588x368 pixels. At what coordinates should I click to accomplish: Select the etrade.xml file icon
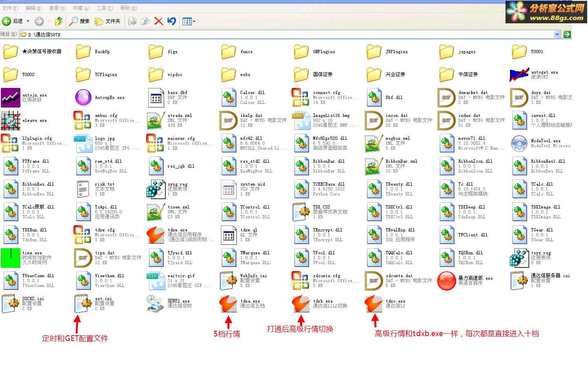[156, 120]
